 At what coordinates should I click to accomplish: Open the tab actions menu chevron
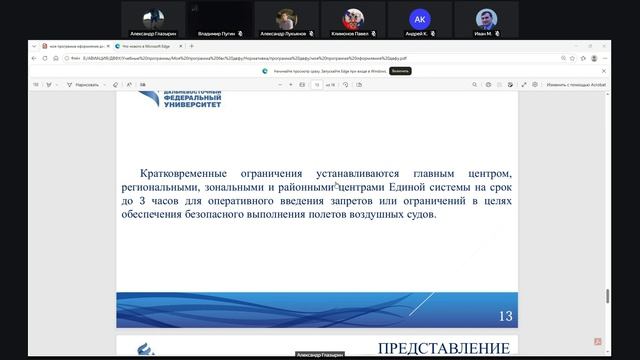tap(34, 46)
